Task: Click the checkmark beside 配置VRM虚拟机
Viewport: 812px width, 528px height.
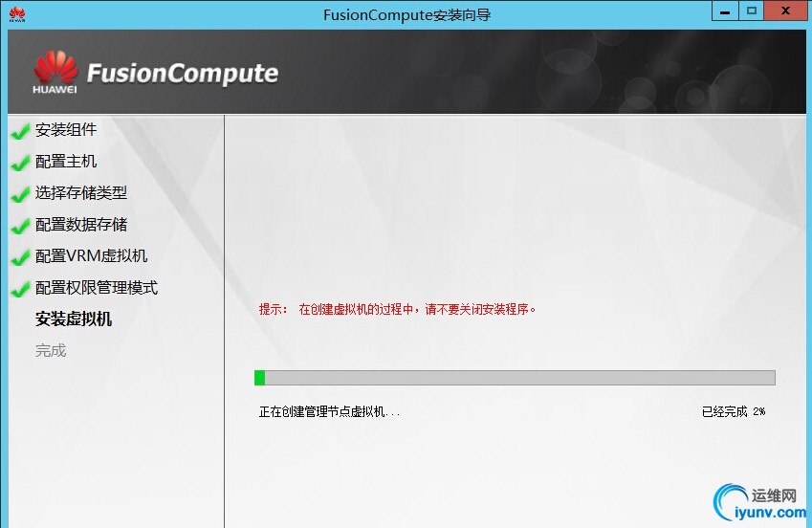Action: [x=20, y=257]
